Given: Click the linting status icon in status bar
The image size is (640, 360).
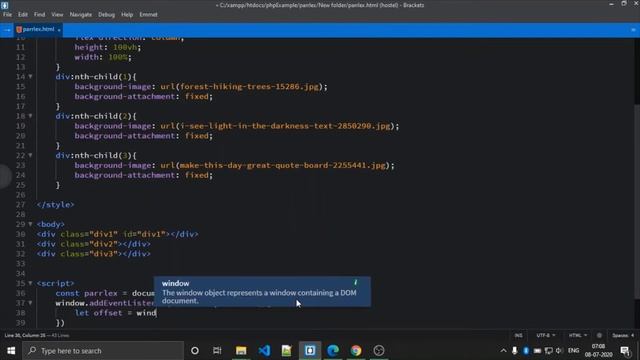Looking at the screenshot, I should click(x=599, y=335).
